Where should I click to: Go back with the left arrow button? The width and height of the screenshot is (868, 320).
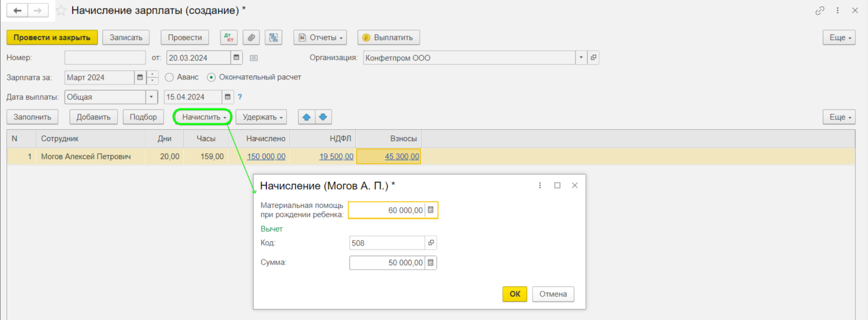[17, 10]
